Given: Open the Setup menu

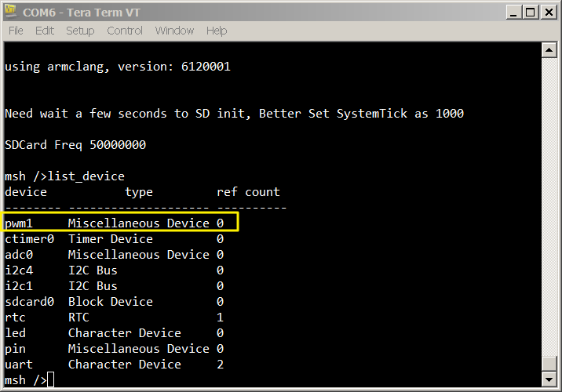Looking at the screenshot, I should click(x=80, y=31).
